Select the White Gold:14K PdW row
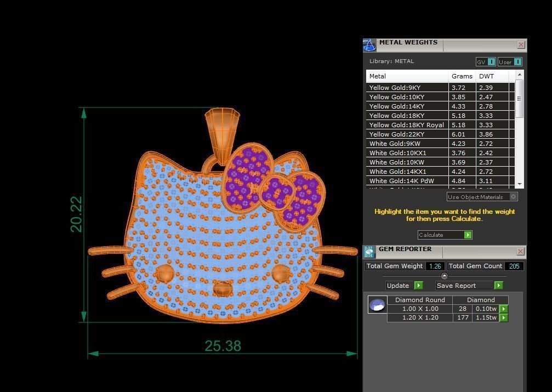 (x=440, y=181)
